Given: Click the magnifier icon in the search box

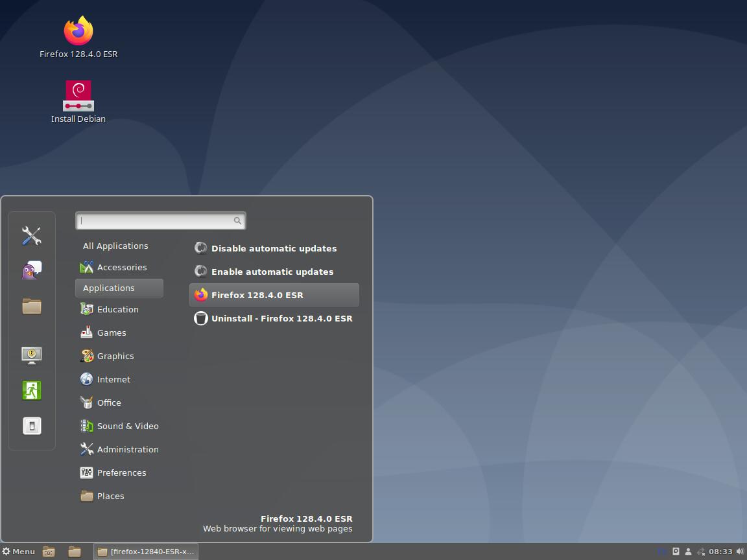Looking at the screenshot, I should pos(237,220).
